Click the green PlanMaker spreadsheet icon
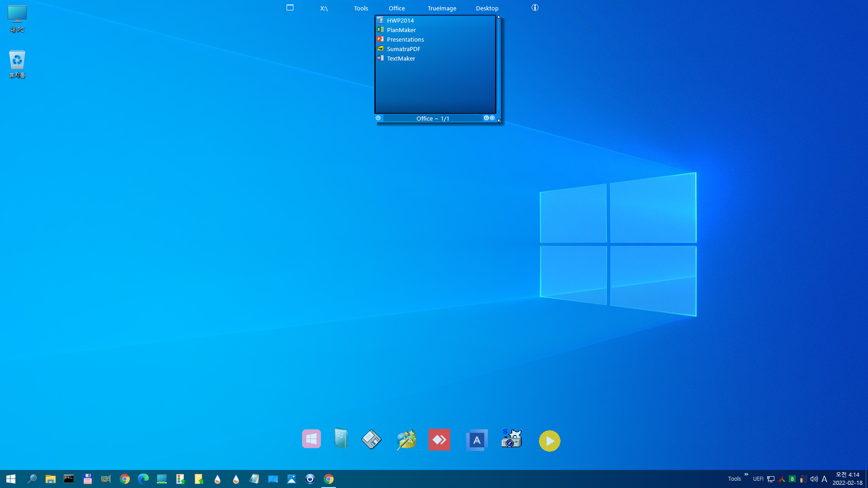 (x=380, y=30)
